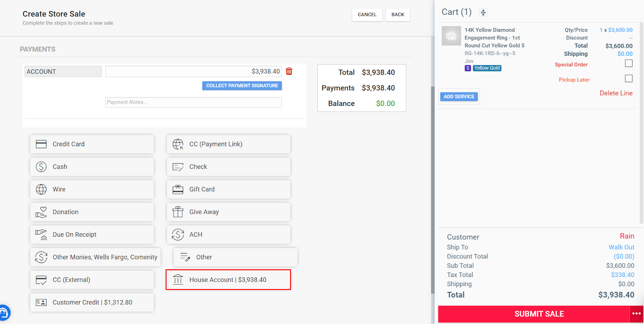
Task: Open more options beside Submit Sale
Action: [636, 314]
